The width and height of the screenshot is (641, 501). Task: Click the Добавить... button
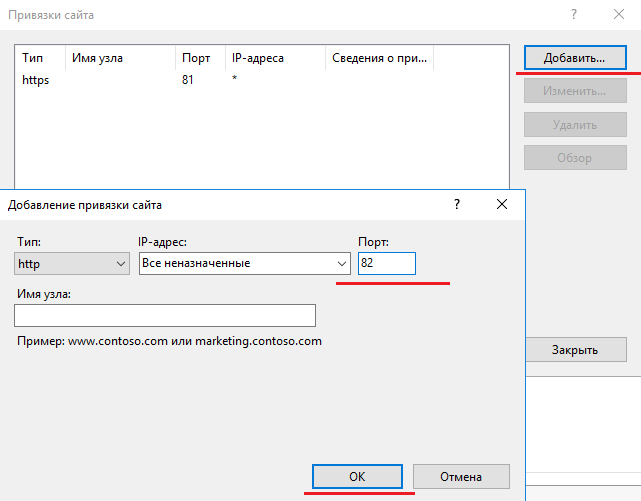click(574, 58)
